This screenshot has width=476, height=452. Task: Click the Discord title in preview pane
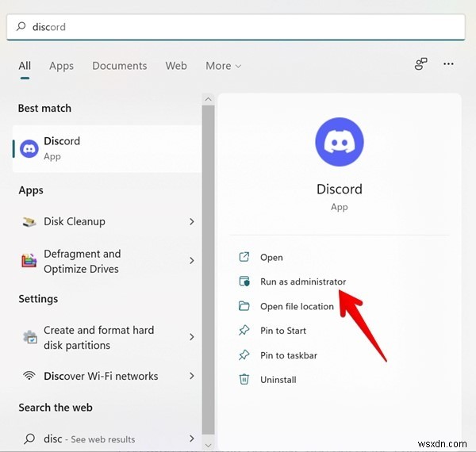(340, 189)
